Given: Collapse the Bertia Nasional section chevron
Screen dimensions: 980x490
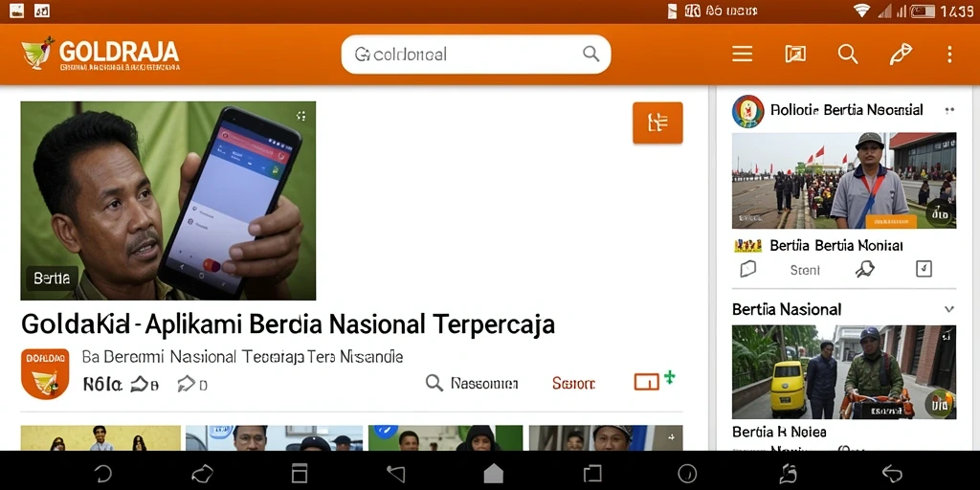Looking at the screenshot, I should click(x=949, y=309).
